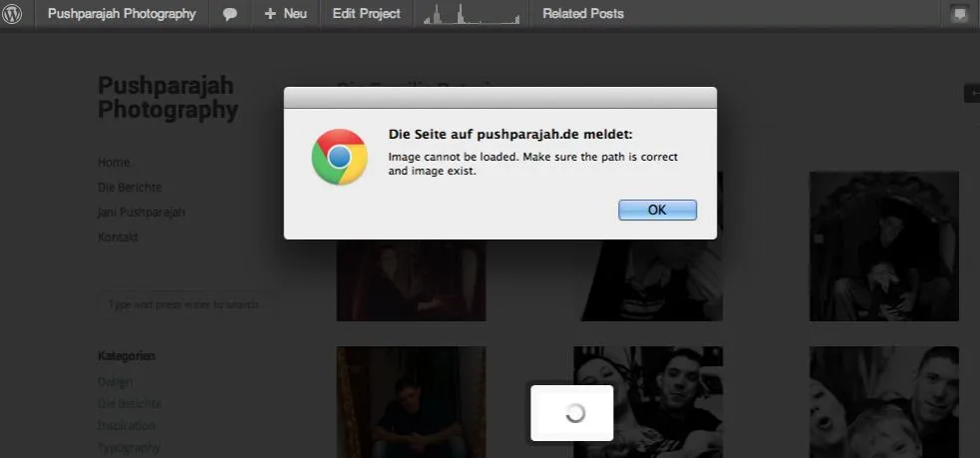The image size is (980, 458).
Task: Click Related Posts in admin bar
Action: [583, 14]
